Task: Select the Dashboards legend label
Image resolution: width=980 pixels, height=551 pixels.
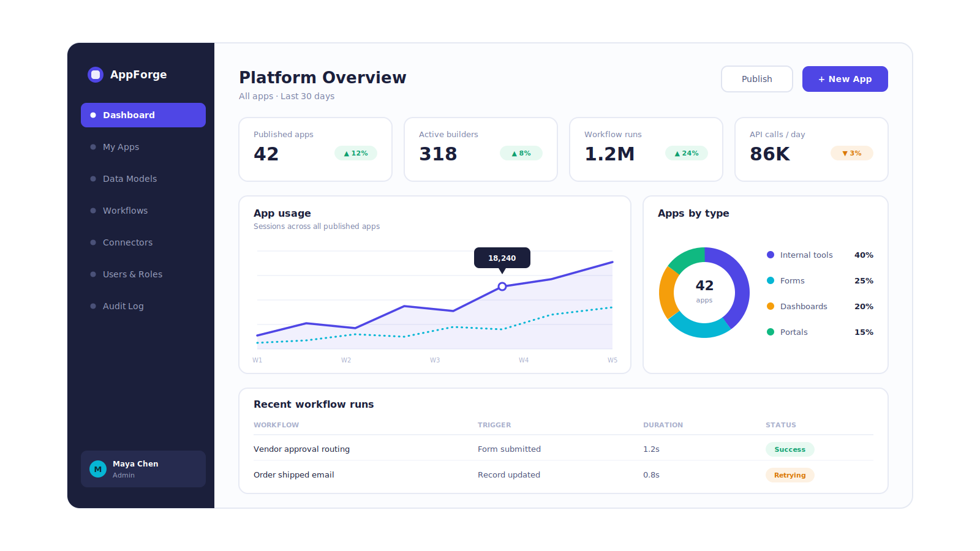Action: click(804, 306)
